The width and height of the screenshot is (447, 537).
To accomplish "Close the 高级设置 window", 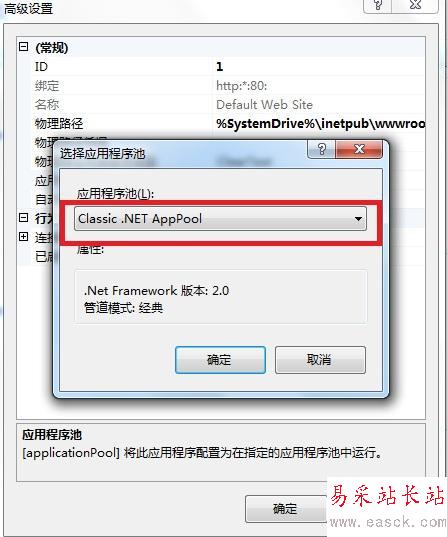I will coord(415,5).
